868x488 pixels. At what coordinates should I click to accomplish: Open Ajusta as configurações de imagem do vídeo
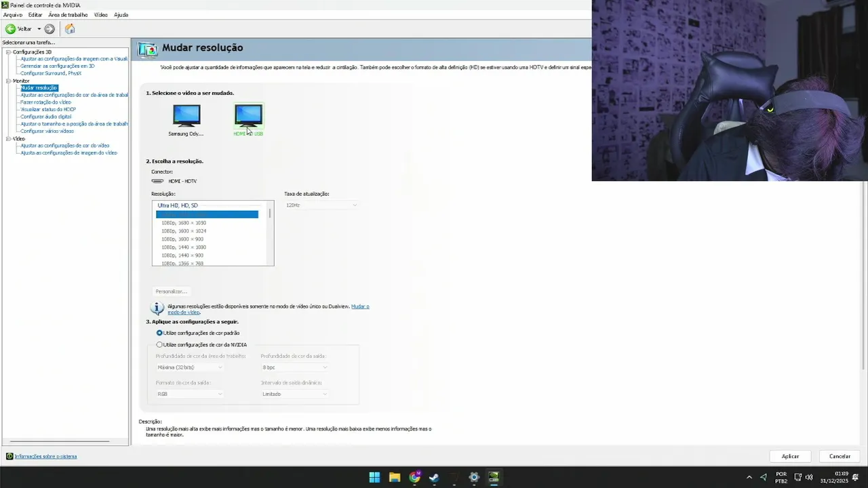68,152
